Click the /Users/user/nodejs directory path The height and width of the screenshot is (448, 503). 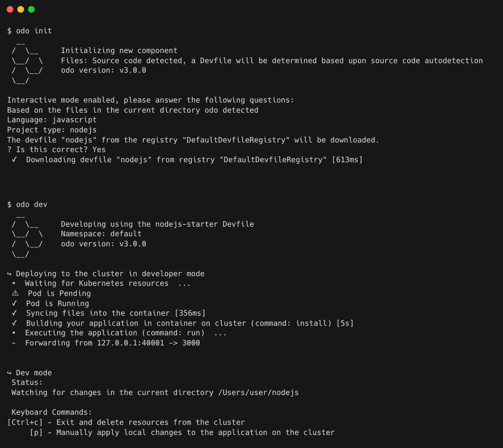point(258,393)
